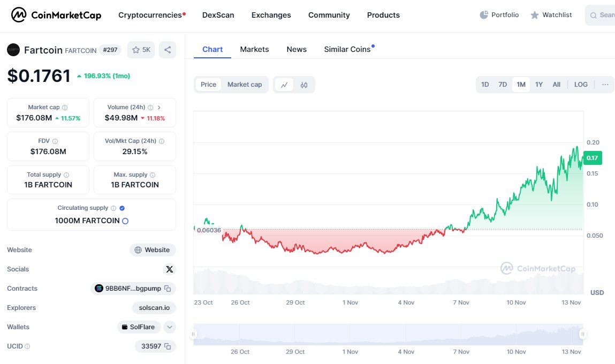Click the search magnifier icon
Viewport: 615px width, 364px height.
point(594,16)
